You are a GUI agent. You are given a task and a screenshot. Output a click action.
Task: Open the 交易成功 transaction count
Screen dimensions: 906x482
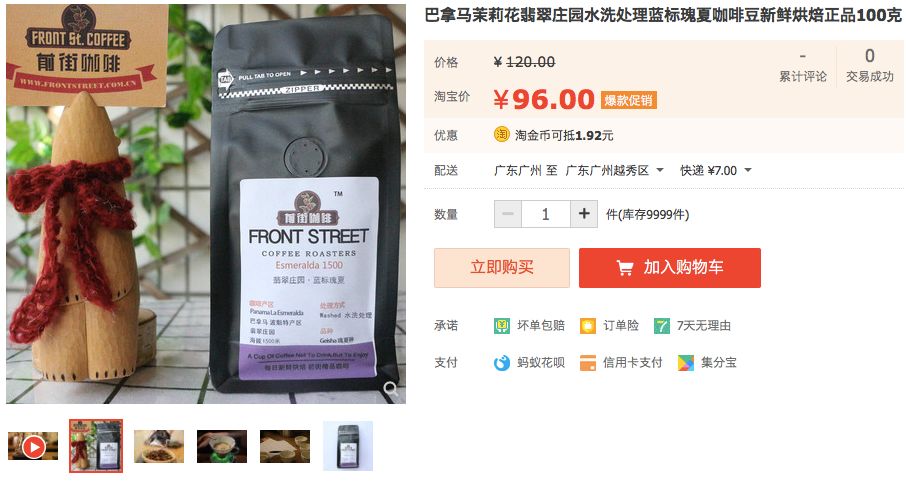click(870, 66)
